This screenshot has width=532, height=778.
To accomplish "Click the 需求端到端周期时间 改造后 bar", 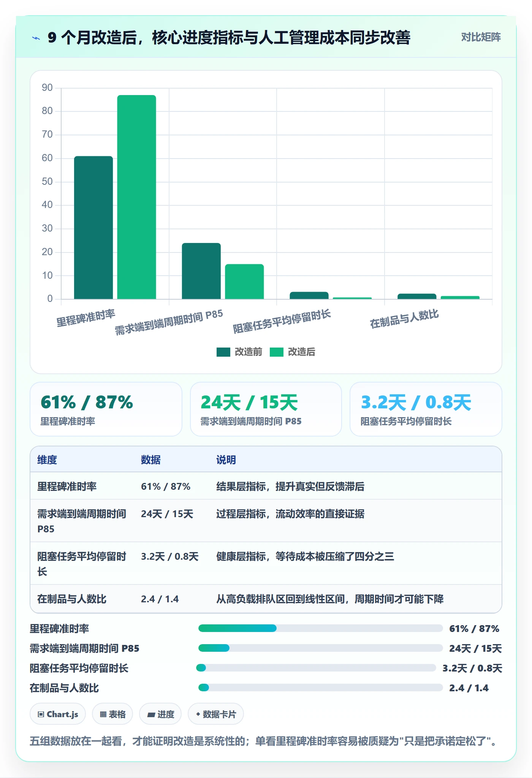I will pos(244,281).
